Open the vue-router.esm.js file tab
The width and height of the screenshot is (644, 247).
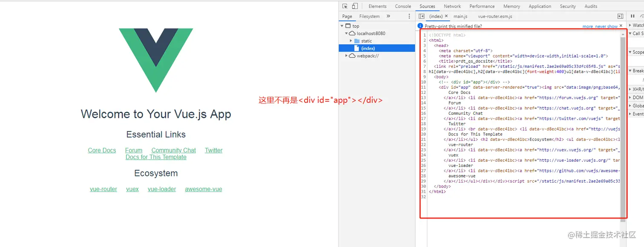coord(495,16)
